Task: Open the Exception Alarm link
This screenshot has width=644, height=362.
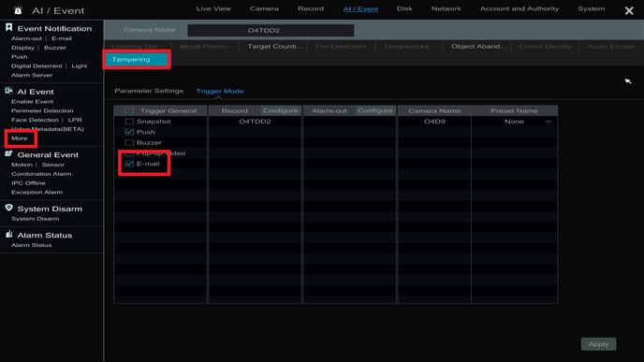Action: 37,192
